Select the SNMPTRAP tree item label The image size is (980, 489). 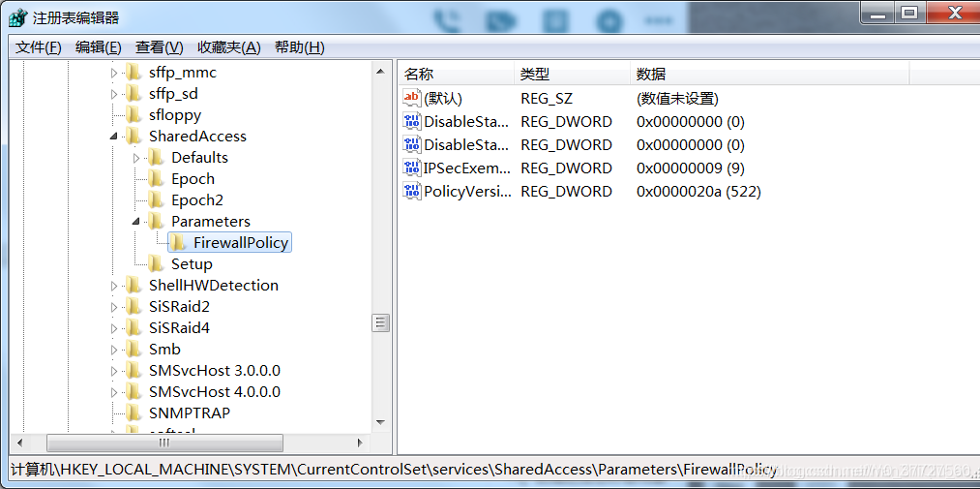[190, 413]
